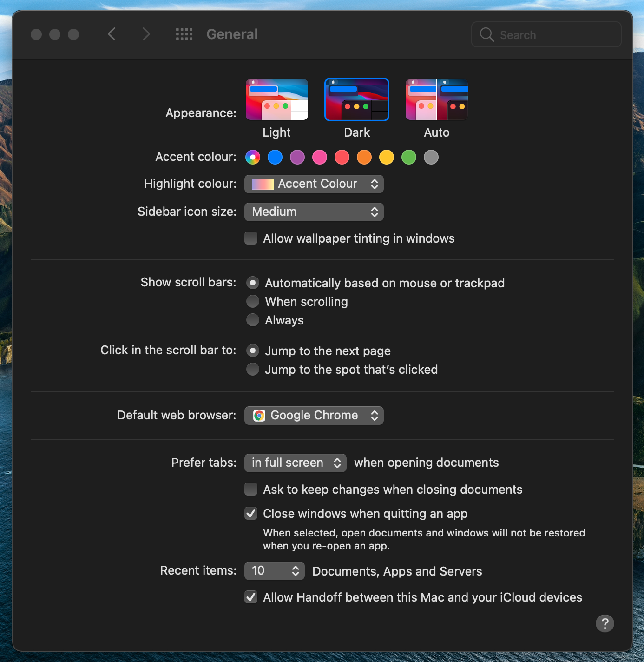Choose the blue accent colour

click(275, 157)
